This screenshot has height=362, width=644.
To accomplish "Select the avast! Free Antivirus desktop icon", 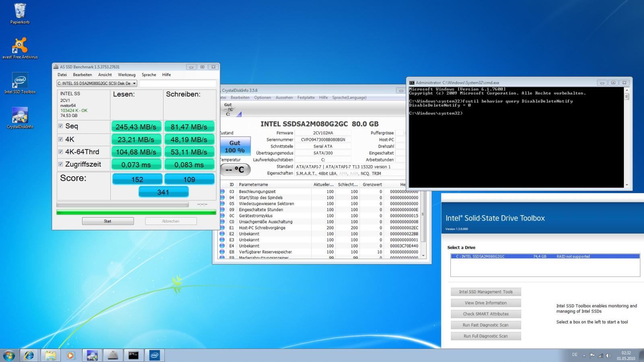I will click(20, 48).
